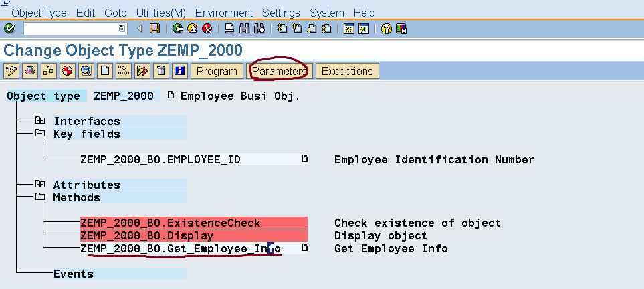The width and height of the screenshot is (644, 289).
Task: Click 'Display object' description text
Action: tap(381, 236)
